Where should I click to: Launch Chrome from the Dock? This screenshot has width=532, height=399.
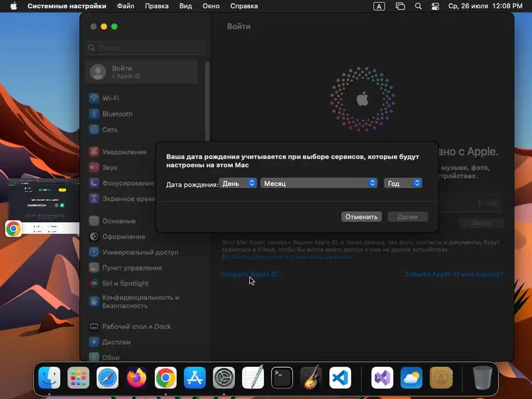point(166,378)
